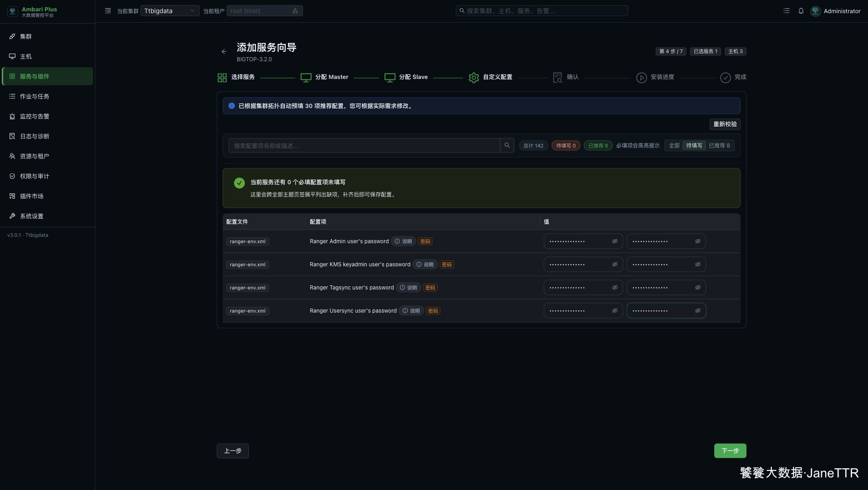
Task: Open 权限与审计 in the sidebar
Action: coord(48,176)
